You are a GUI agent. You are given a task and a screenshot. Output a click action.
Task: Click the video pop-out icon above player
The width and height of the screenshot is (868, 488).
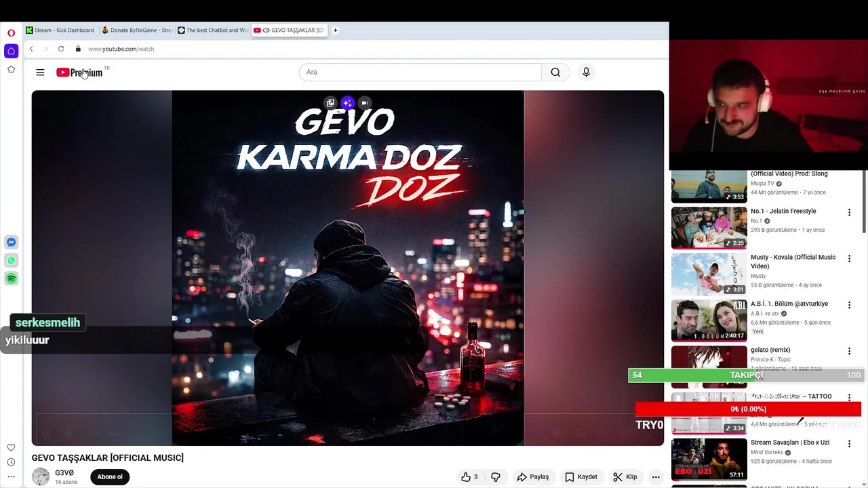point(330,103)
